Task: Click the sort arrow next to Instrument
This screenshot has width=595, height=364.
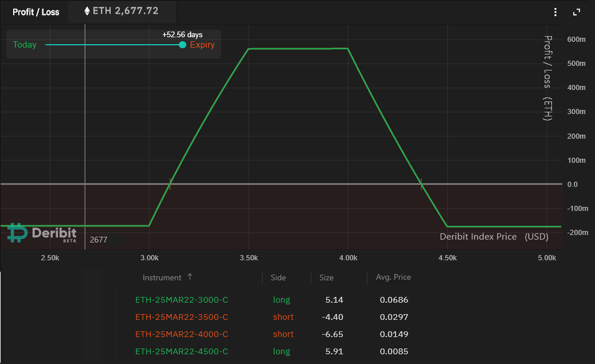Action: [190, 277]
